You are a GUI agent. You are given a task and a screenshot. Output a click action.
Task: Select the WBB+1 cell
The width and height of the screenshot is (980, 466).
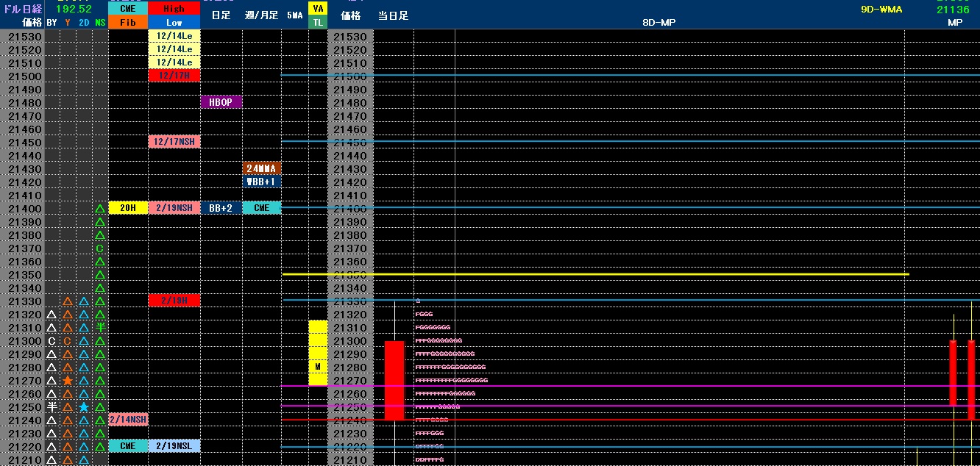(262, 182)
